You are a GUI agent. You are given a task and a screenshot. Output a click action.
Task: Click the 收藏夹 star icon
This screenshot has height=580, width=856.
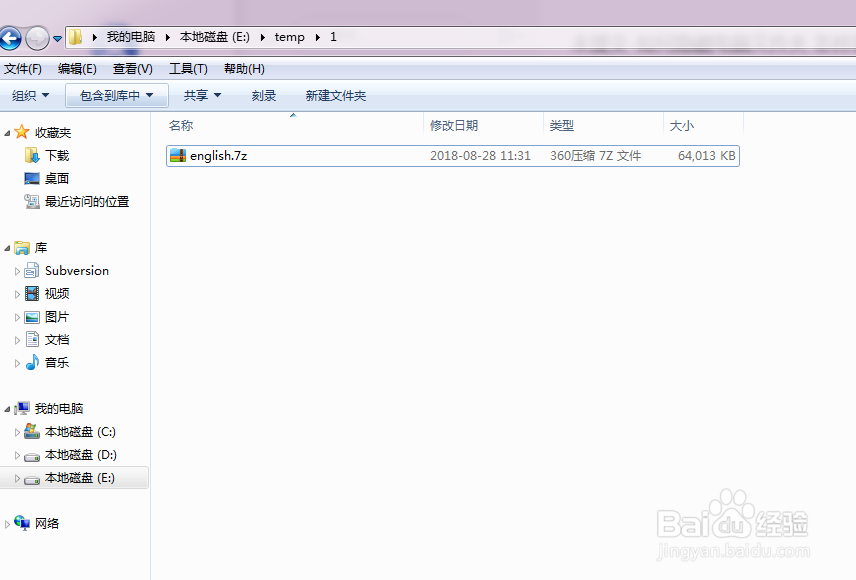[x=22, y=132]
